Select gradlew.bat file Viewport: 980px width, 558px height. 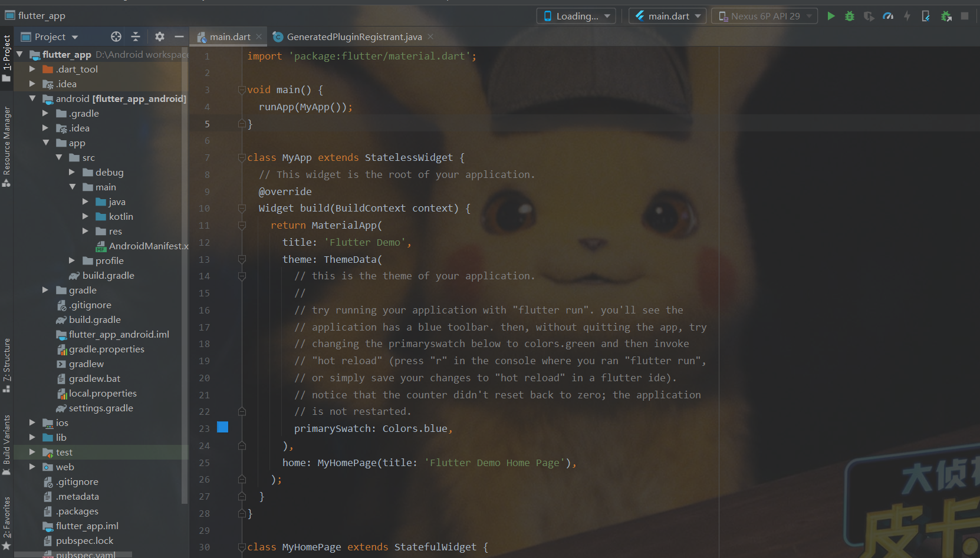[88, 378]
